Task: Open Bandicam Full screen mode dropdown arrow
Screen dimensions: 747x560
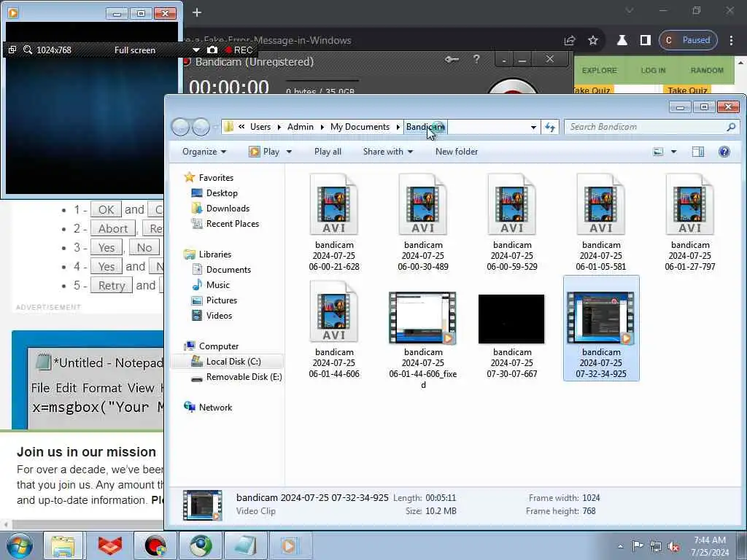Action: (196, 50)
